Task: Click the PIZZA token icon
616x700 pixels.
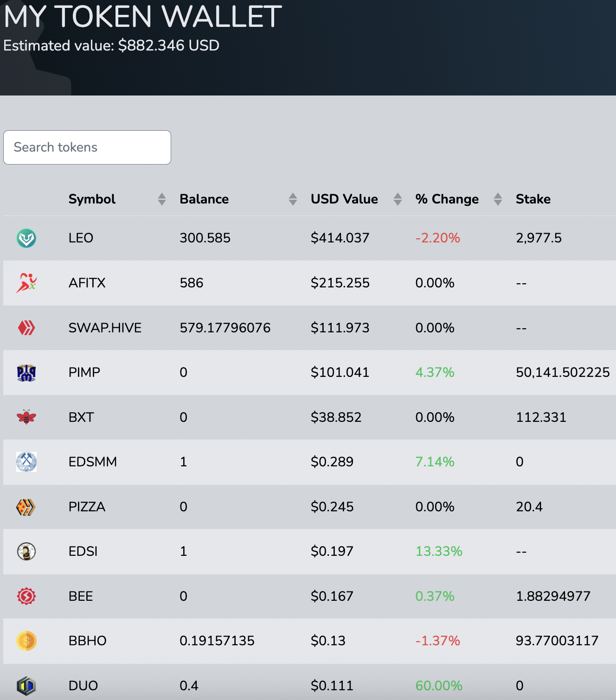Action: tap(26, 507)
